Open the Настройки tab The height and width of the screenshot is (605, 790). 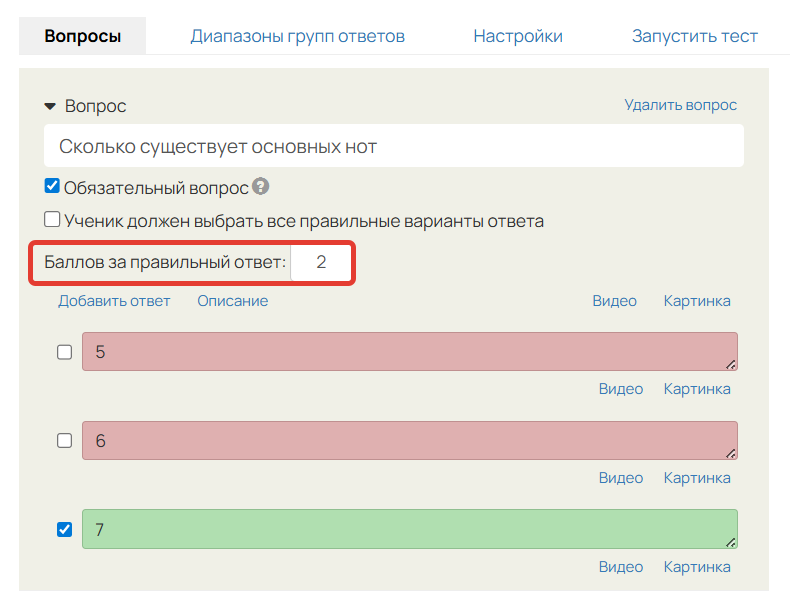[x=518, y=36]
